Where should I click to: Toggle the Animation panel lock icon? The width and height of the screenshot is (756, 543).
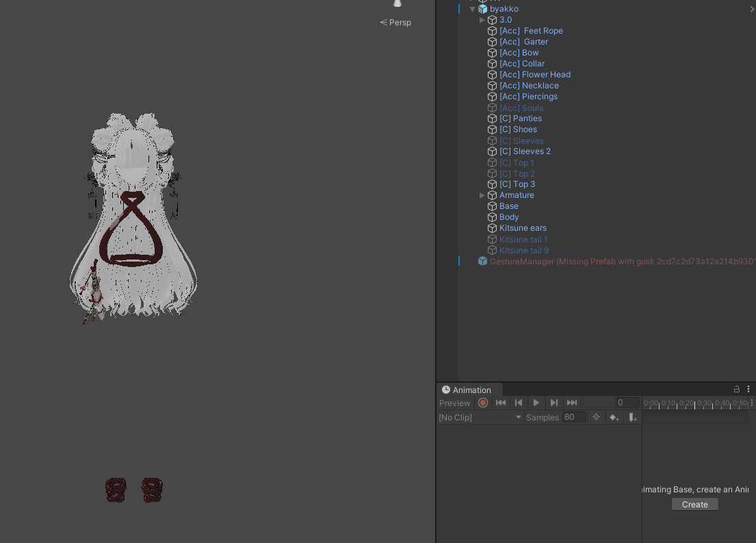pos(737,389)
